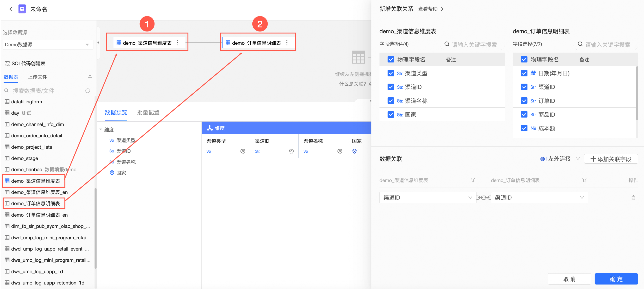This screenshot has height=289, width=644.
Task: Expand 查看帮助 chevron arrow
Action: pyautogui.click(x=442, y=9)
